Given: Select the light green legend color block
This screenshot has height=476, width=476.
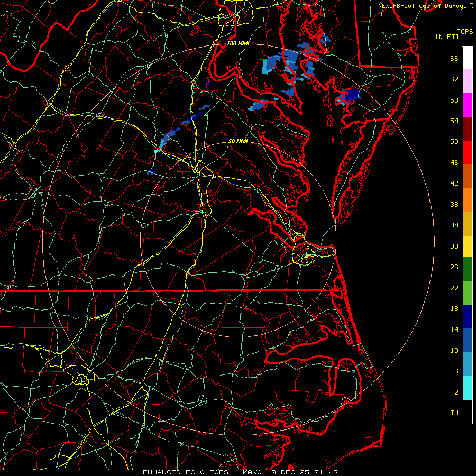Looking at the screenshot, I should (x=467, y=293).
